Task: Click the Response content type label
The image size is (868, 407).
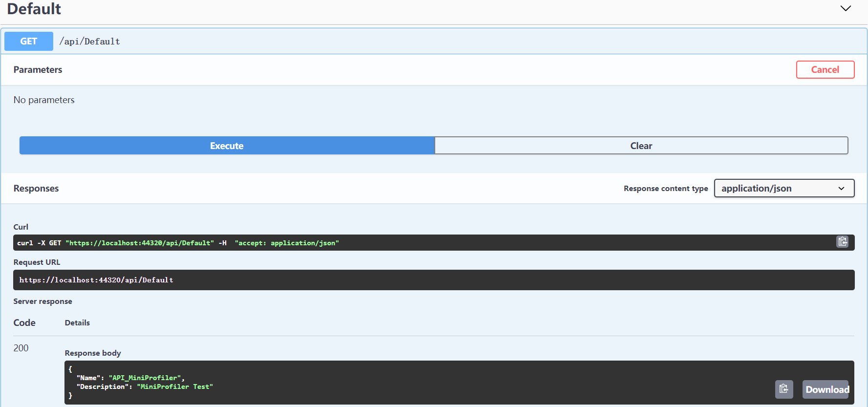Action: point(666,189)
